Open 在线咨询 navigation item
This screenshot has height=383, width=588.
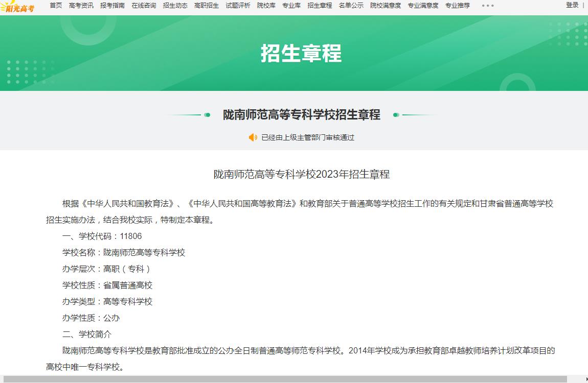144,6
